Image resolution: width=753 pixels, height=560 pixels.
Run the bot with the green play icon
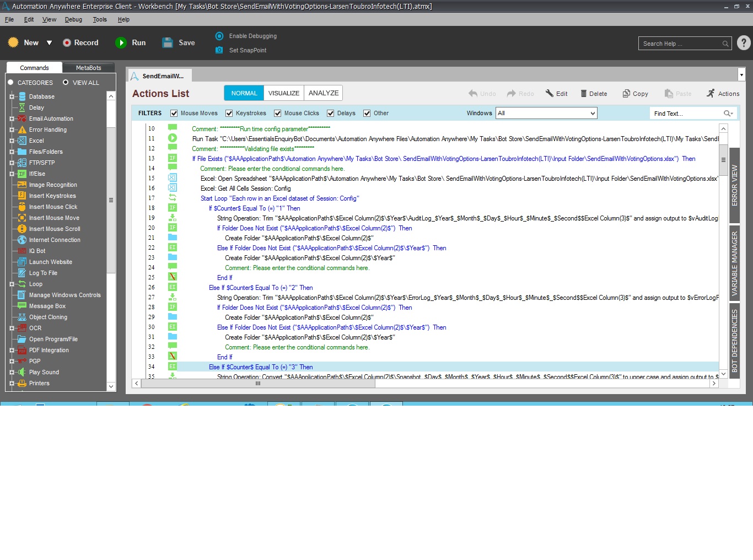click(x=121, y=43)
